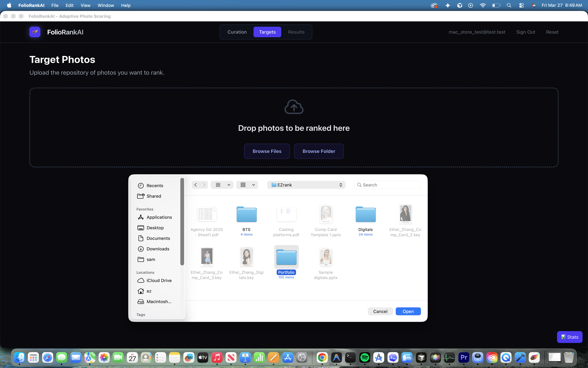Image resolution: width=588 pixels, height=368 pixels.
Task: Open Spotlight search in menu bar
Action: point(509,5)
